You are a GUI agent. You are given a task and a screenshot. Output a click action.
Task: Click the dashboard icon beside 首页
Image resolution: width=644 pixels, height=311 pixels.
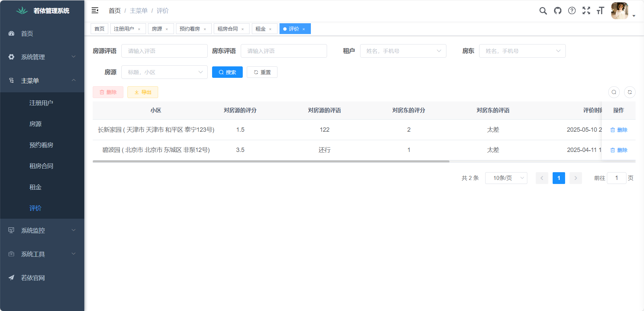(11, 33)
